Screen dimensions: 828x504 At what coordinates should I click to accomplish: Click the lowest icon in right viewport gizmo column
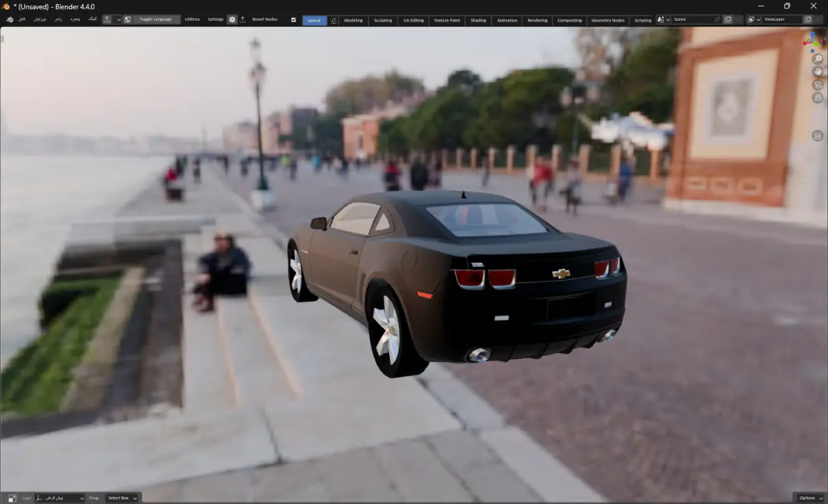(818, 136)
